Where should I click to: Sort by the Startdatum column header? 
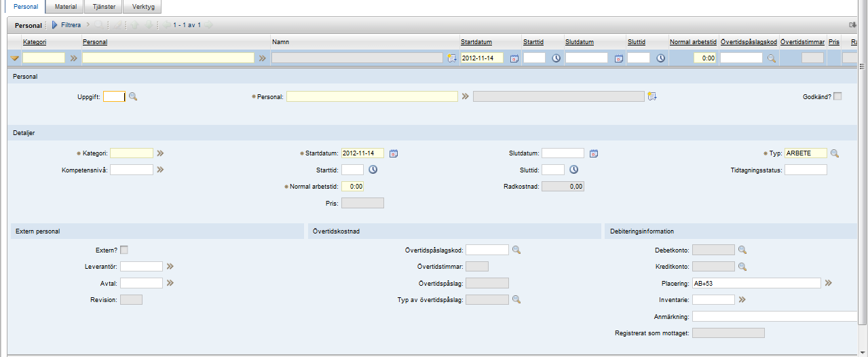476,42
